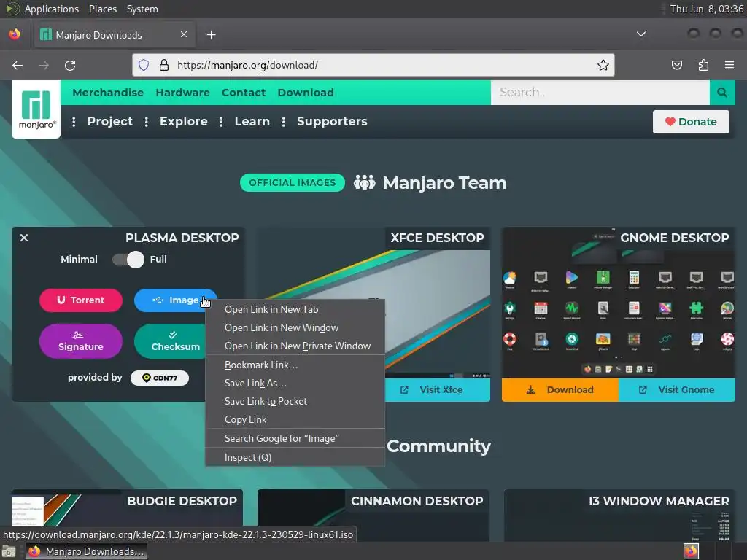Select Copy Link in context menu

pyautogui.click(x=295, y=419)
